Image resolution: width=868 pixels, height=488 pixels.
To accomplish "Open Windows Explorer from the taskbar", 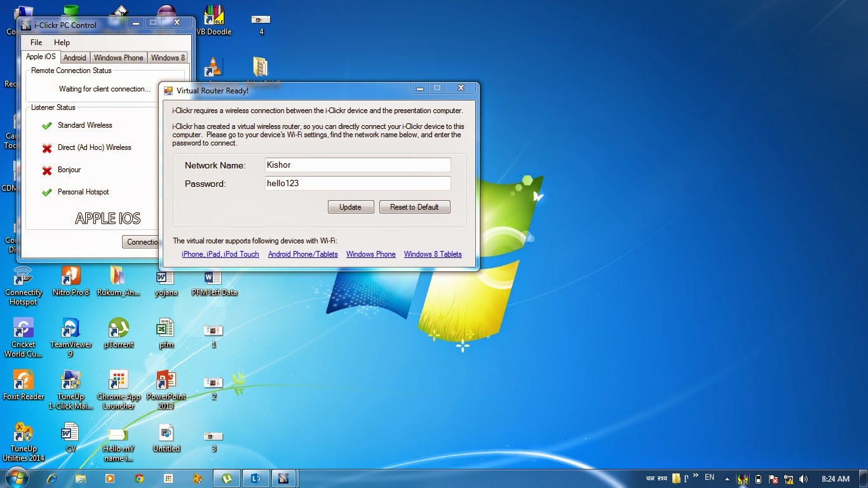I will pyautogui.click(x=81, y=478).
